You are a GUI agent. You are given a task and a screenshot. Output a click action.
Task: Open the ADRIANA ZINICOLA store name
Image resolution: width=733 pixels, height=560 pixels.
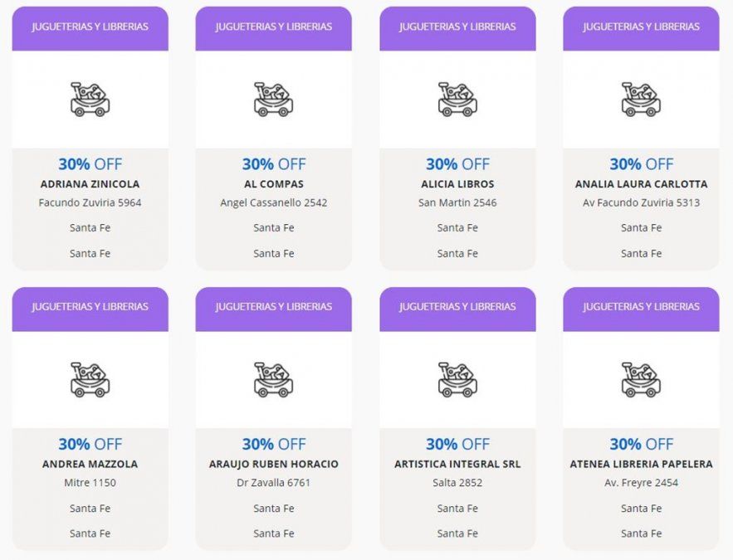pyautogui.click(x=90, y=184)
